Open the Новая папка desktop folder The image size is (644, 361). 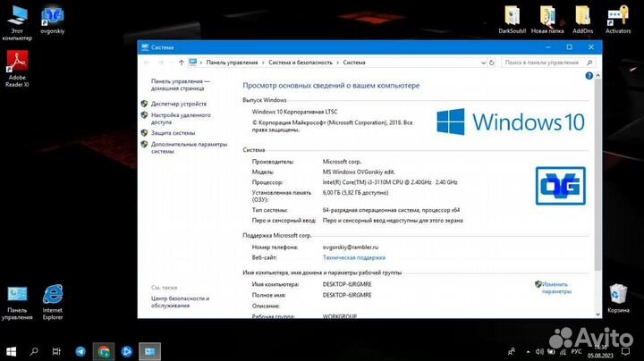(x=547, y=20)
